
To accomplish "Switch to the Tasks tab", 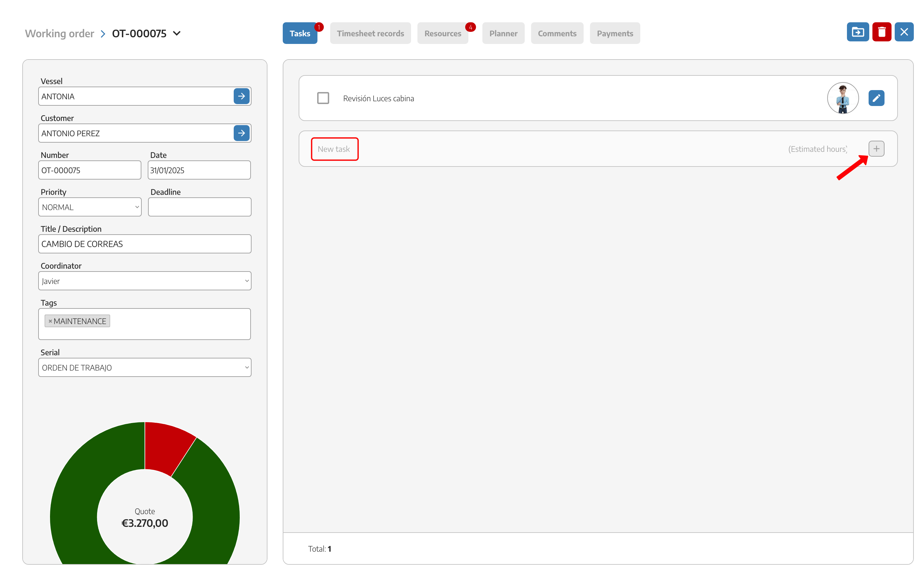I will point(300,33).
